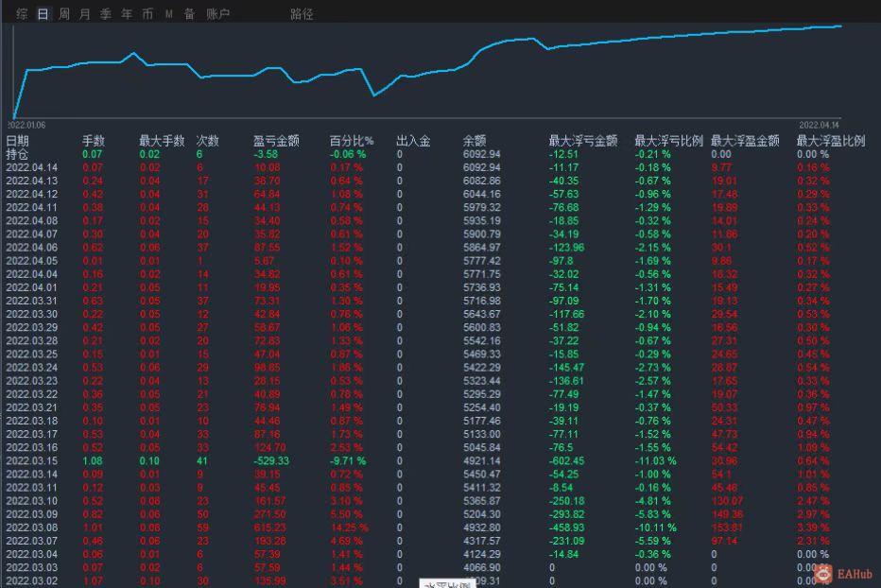Select the 持仓 holdings row label
The image size is (881, 588).
[17, 154]
